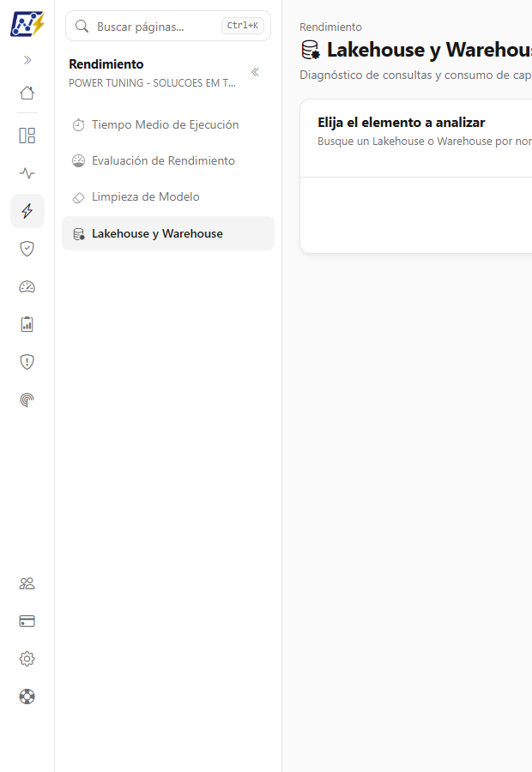The height and width of the screenshot is (772, 532).
Task: Open the fingerprint icon in sidebar
Action: [x=27, y=400]
